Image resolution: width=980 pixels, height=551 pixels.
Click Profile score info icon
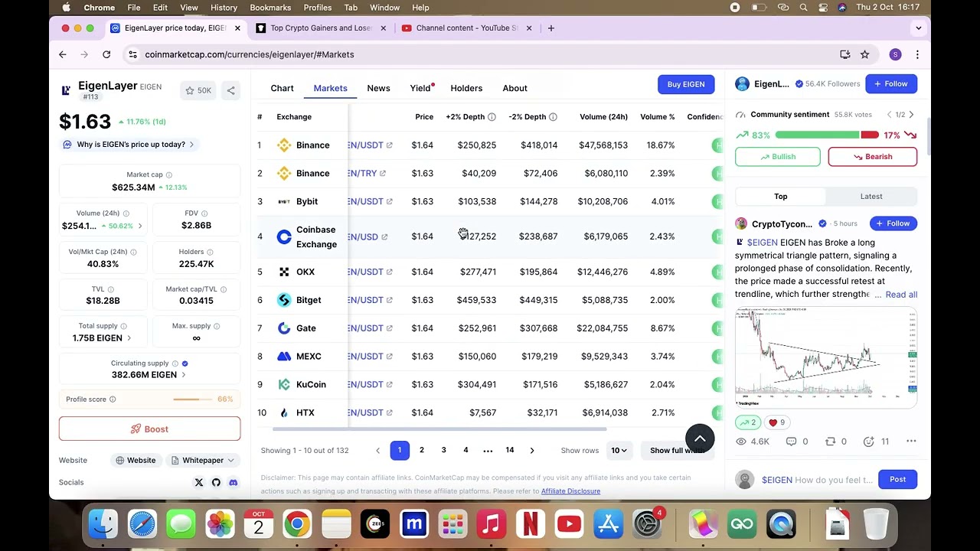[x=113, y=399]
